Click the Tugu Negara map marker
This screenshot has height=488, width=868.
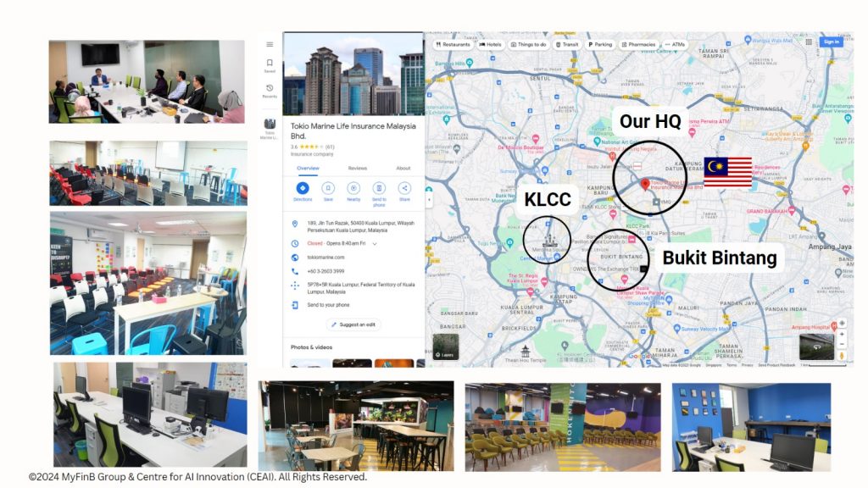509,243
